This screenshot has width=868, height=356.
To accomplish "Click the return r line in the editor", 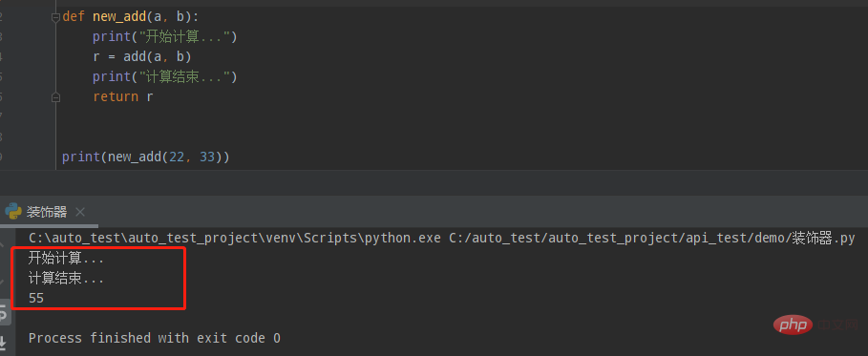I will point(123,97).
